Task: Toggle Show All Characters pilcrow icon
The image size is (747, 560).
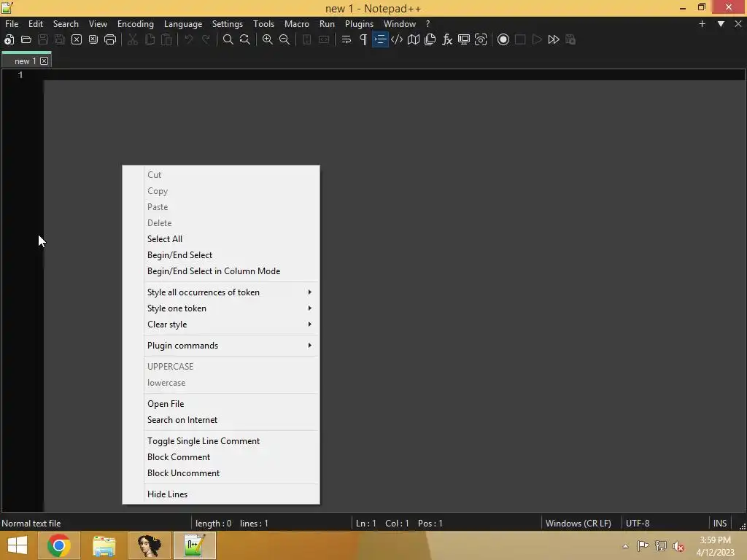Action: (363, 39)
